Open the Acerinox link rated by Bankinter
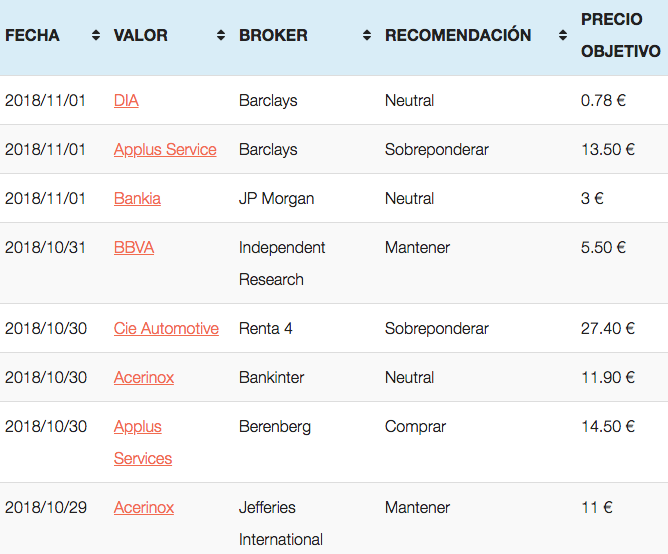 (x=144, y=378)
